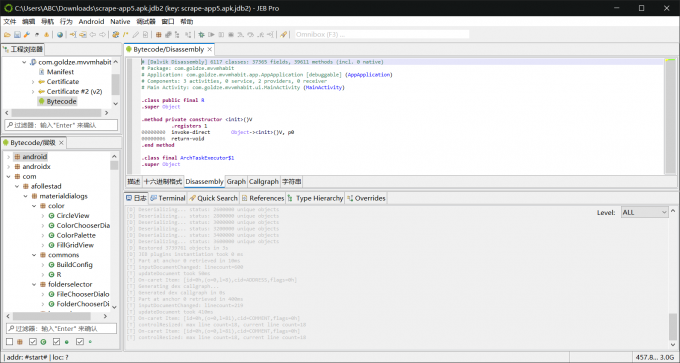The width and height of the screenshot is (680, 363).
Task: Open the References tab
Action: coord(262,198)
